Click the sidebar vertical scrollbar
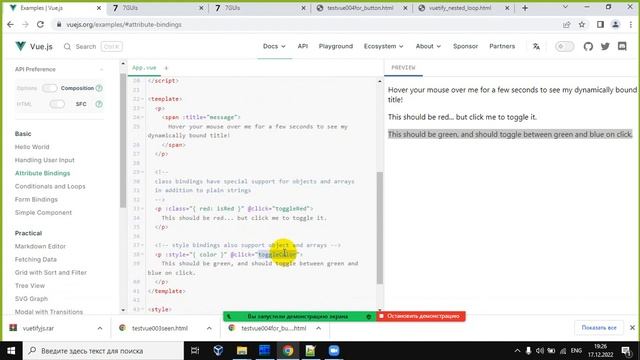 123,141
